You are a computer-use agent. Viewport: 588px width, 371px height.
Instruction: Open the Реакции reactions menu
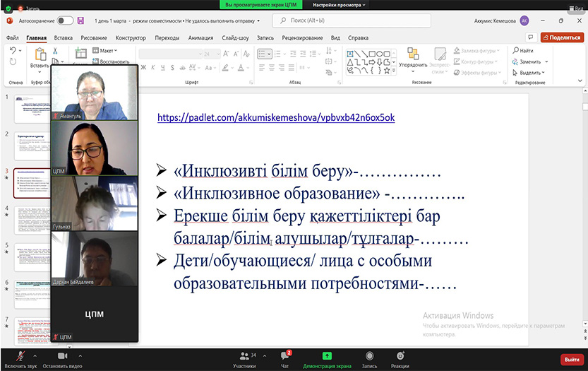[400, 356]
